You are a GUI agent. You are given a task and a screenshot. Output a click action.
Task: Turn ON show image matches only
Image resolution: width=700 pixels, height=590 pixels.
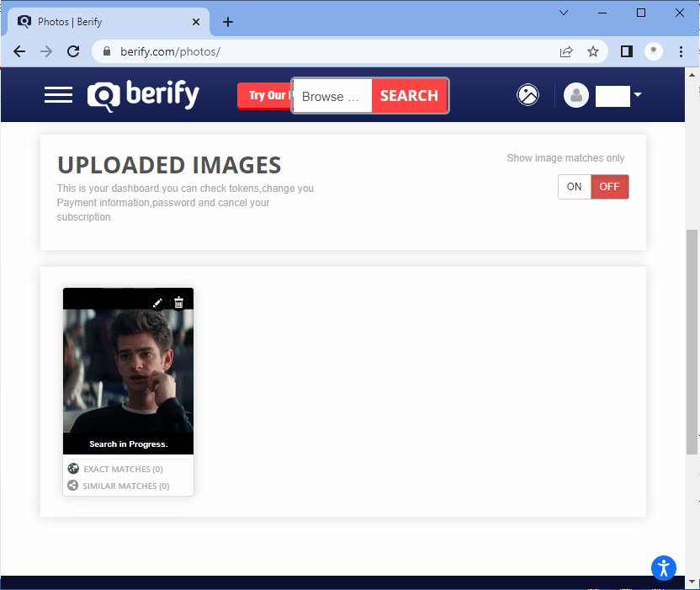click(574, 187)
